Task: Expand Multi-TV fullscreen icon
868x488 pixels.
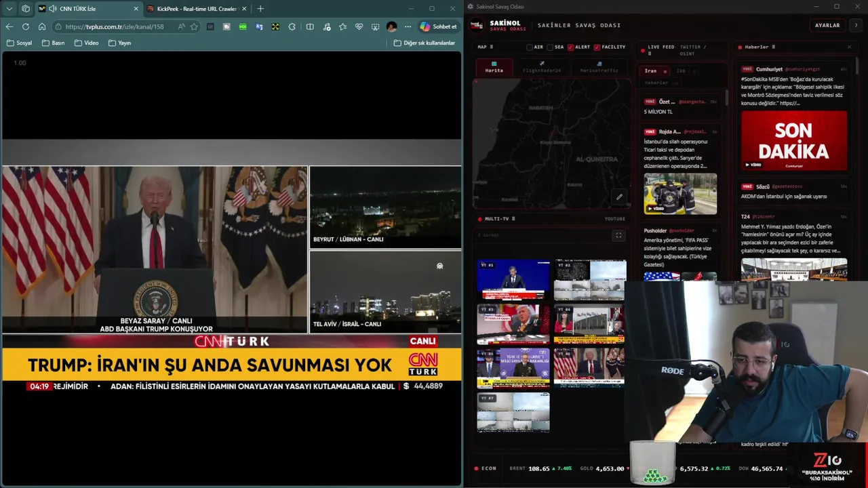Action: pos(618,235)
